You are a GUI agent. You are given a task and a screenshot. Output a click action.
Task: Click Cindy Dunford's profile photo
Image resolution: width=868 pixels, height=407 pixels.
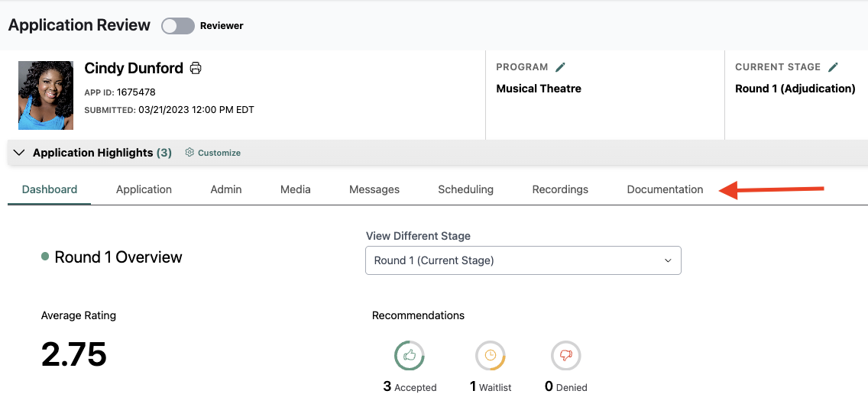pos(46,95)
